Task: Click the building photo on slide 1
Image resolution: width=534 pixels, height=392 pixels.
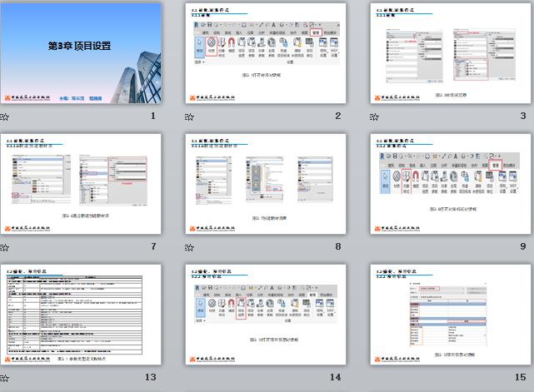Action: [137, 71]
